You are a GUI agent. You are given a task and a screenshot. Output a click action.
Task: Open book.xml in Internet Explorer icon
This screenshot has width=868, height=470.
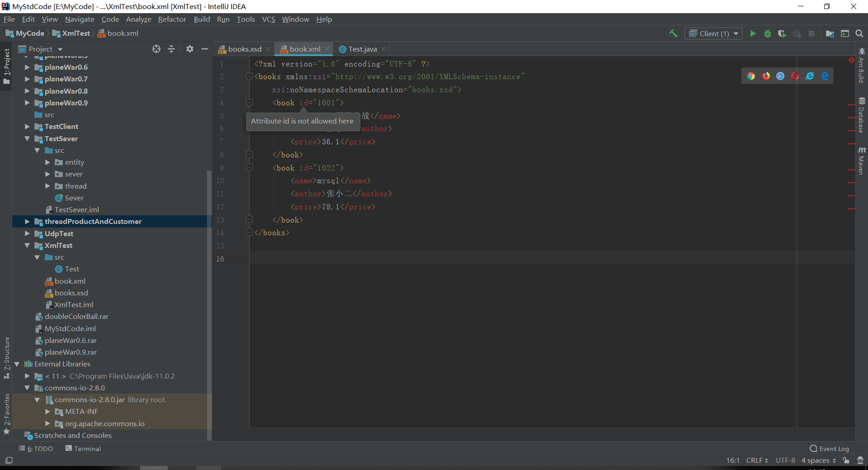[x=810, y=76]
